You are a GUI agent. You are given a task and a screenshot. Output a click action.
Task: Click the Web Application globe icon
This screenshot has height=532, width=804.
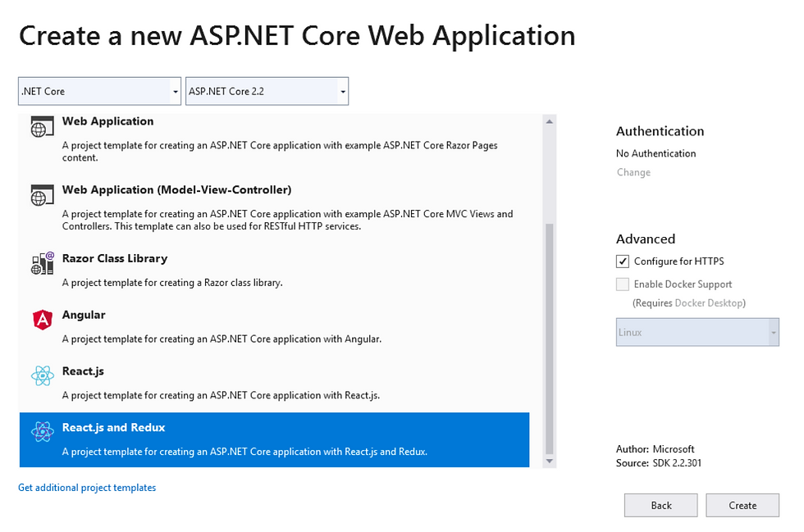(x=42, y=126)
